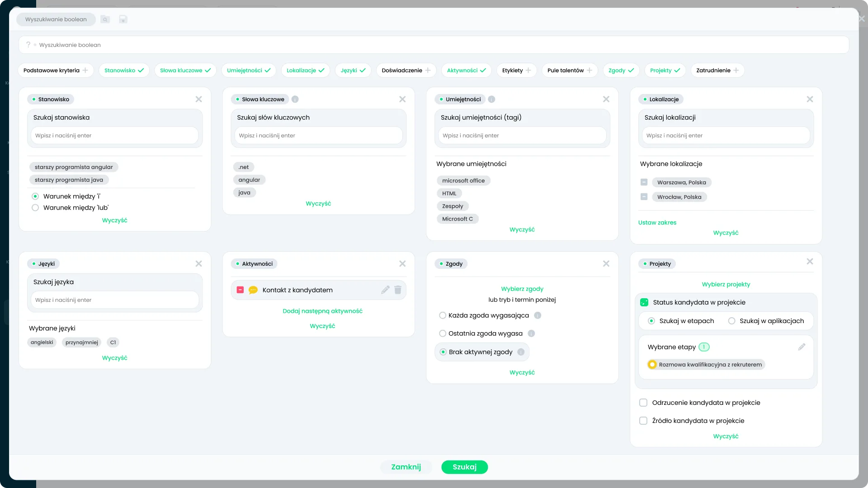Open the Wyszukiwanie boolean tab
868x488 pixels.
point(56,19)
